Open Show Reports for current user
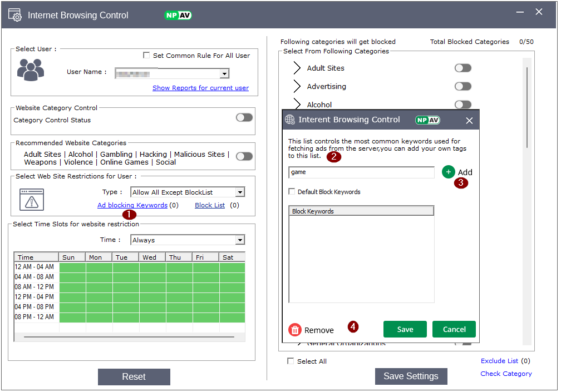The width and height of the screenshot is (561, 392). pyautogui.click(x=200, y=88)
